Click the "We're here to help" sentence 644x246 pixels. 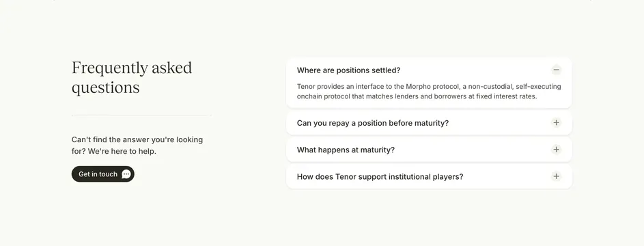click(122, 151)
